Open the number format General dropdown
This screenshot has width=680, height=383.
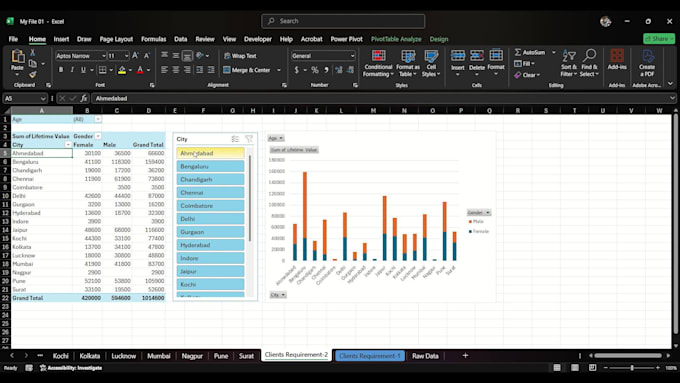coord(352,56)
